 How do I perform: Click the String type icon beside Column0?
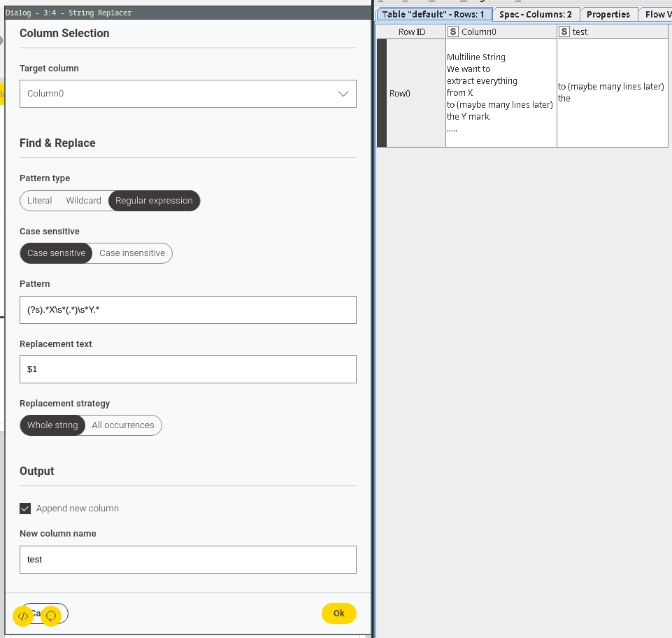453,31
